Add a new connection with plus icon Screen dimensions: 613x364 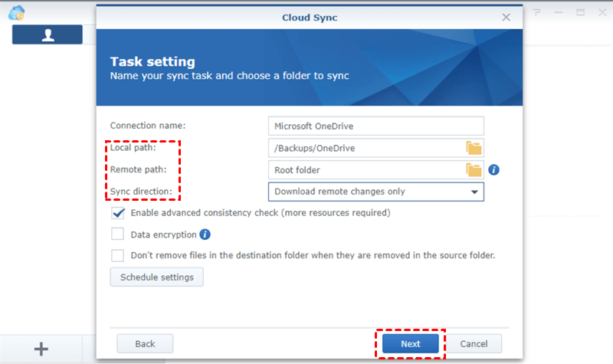coord(41,349)
